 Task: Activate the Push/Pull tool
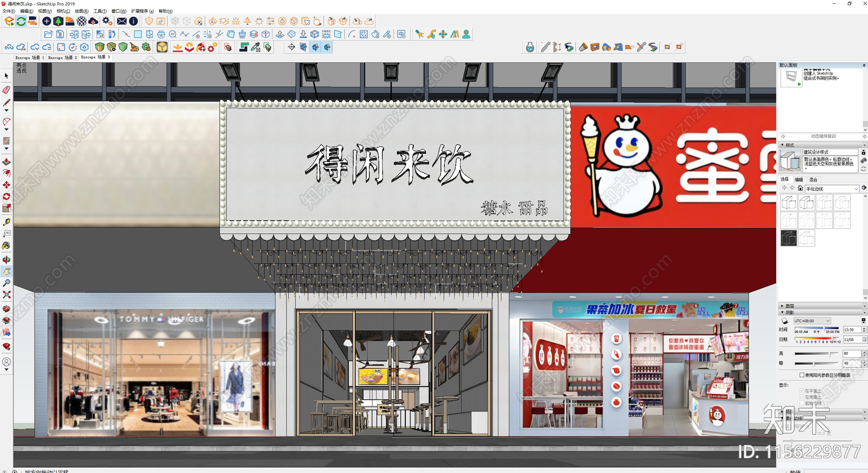pos(7,162)
